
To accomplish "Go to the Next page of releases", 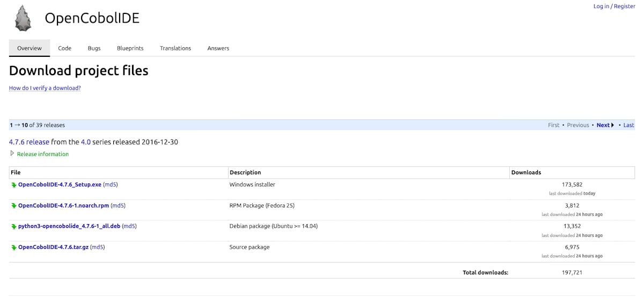I will tap(605, 125).
